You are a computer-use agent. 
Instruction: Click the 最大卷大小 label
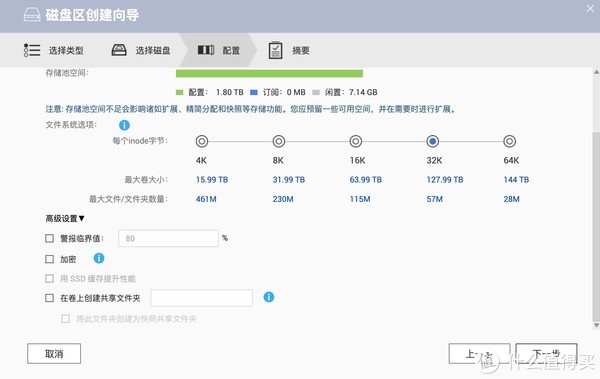(x=146, y=180)
